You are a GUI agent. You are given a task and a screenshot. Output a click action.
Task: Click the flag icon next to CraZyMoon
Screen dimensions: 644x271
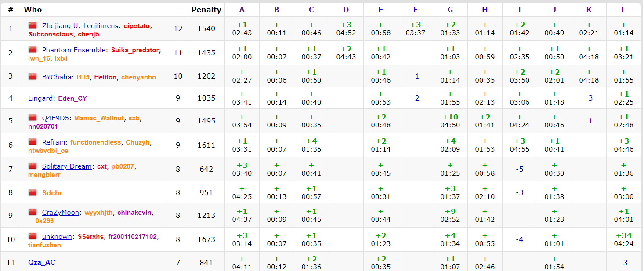33,212
